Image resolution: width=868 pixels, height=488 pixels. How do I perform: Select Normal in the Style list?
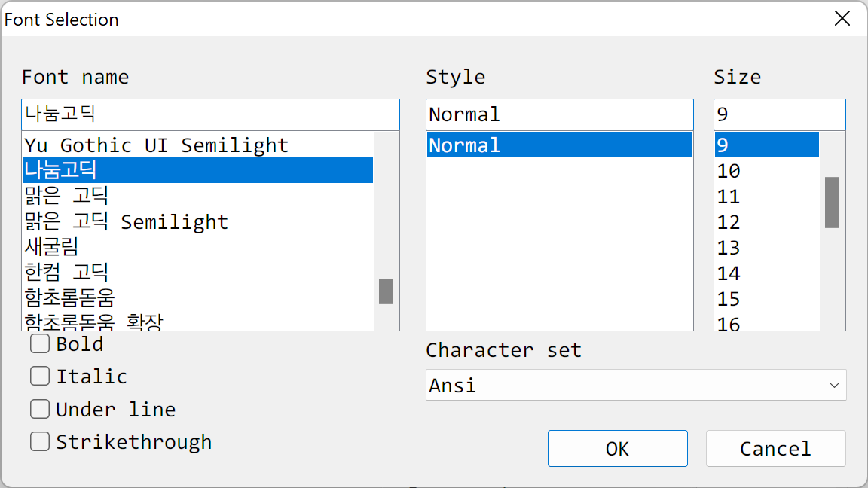560,145
